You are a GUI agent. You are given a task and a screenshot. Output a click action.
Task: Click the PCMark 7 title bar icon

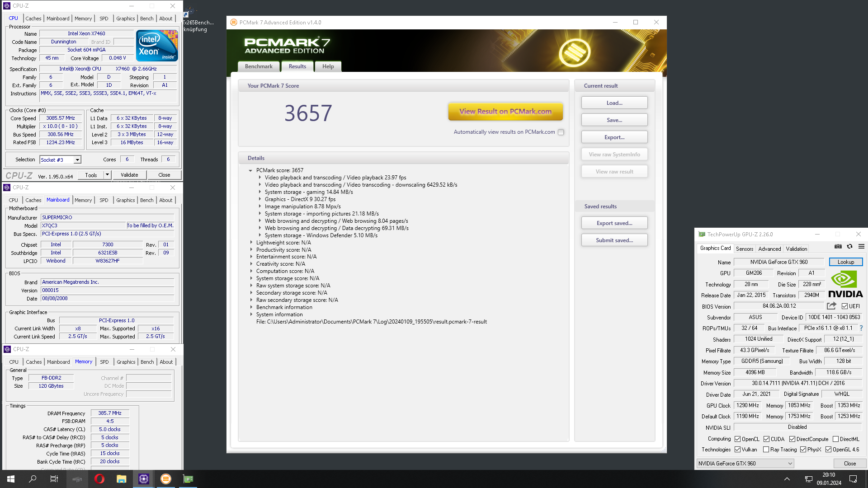point(234,22)
